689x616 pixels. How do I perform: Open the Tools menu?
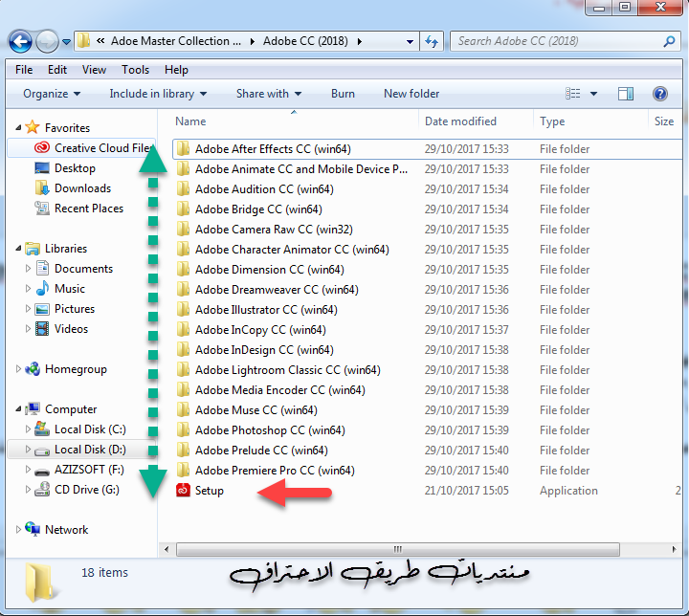click(135, 70)
